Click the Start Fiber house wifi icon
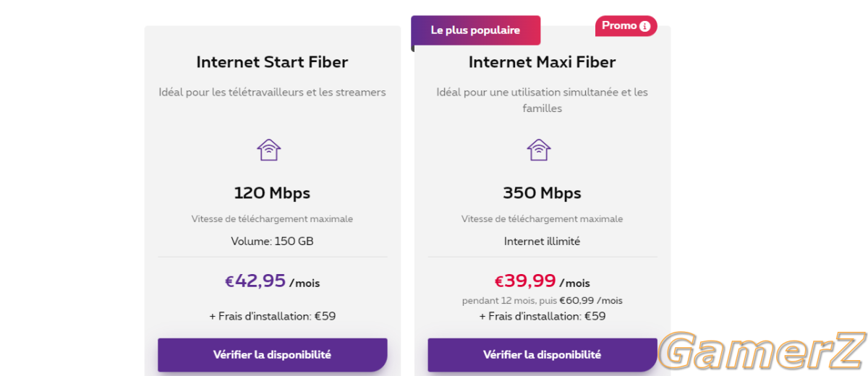The image size is (868, 376). click(x=268, y=150)
